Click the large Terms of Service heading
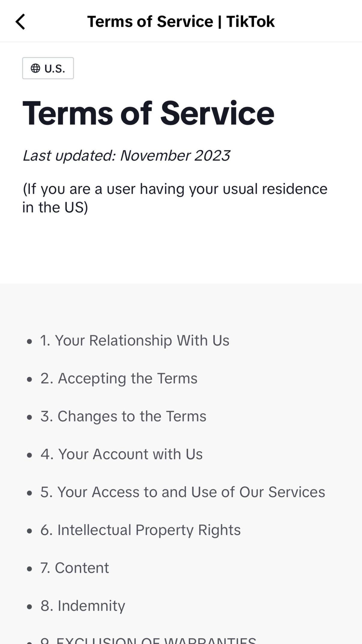The height and width of the screenshot is (644, 362). (148, 113)
